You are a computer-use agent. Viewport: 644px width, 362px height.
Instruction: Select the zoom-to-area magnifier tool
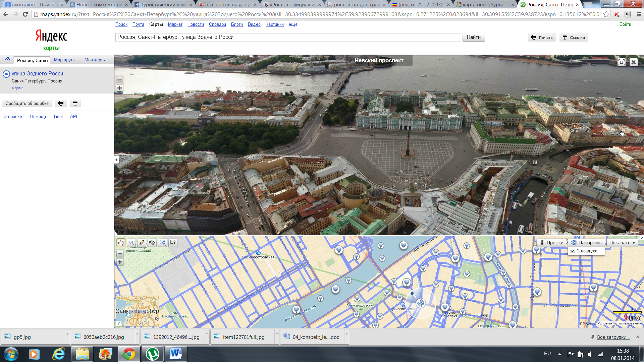(x=131, y=243)
